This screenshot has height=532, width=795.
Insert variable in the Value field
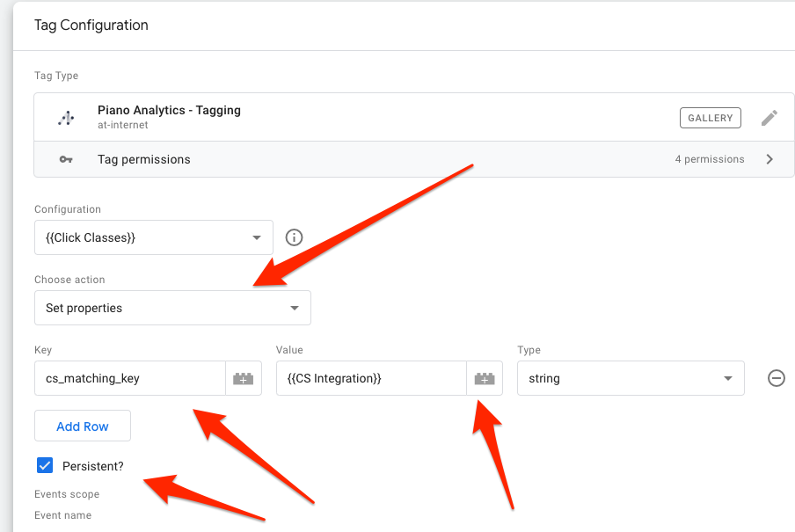(x=485, y=378)
